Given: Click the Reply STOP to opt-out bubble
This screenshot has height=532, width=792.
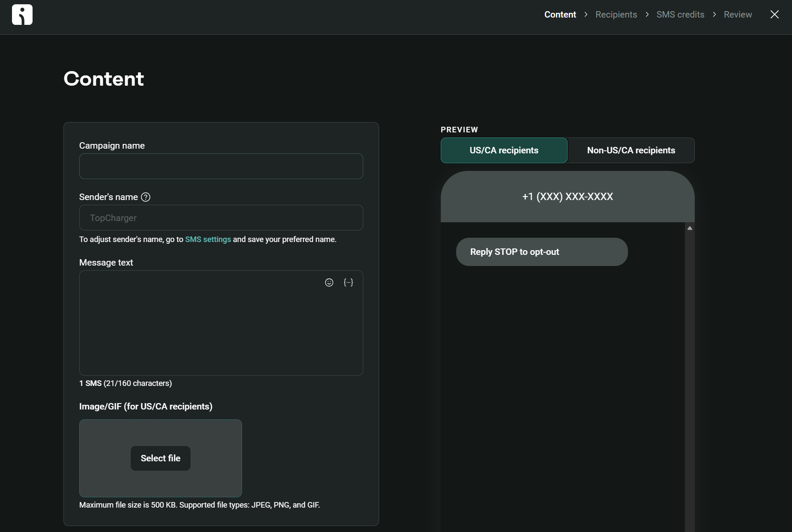Looking at the screenshot, I should coord(542,252).
